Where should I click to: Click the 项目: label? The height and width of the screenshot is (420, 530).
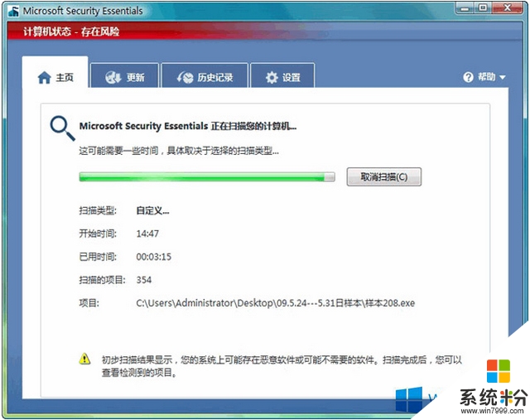[x=89, y=303]
